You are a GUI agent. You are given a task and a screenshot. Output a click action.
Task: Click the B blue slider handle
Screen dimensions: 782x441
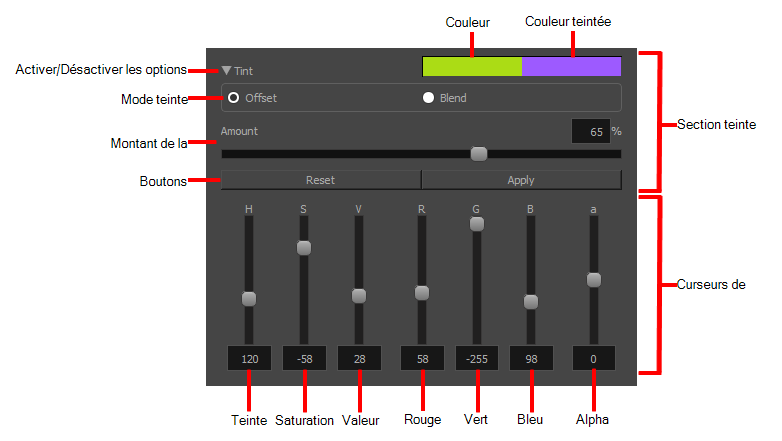[x=531, y=302]
